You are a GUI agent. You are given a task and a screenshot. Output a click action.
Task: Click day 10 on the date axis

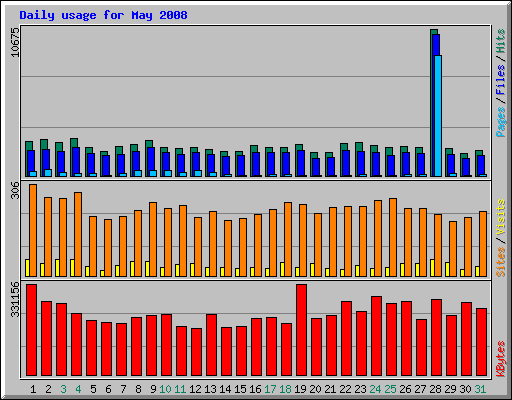tap(165, 389)
